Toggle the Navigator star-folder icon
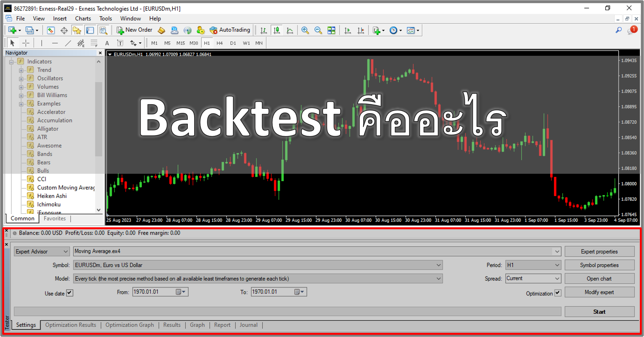Image resolution: width=644 pixels, height=337 pixels. 77,30
